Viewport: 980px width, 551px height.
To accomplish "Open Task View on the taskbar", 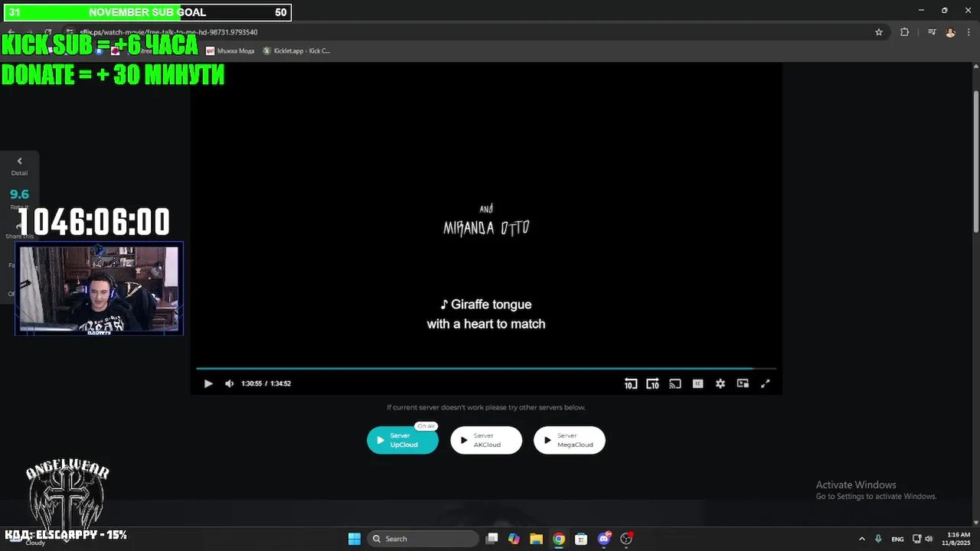I will [492, 539].
